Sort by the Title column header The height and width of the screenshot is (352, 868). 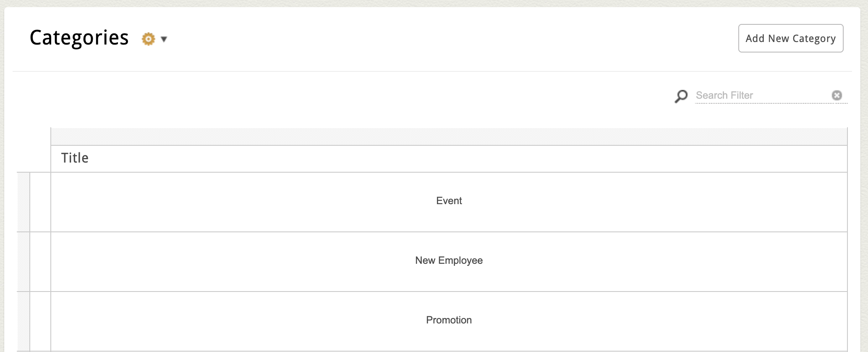[75, 158]
